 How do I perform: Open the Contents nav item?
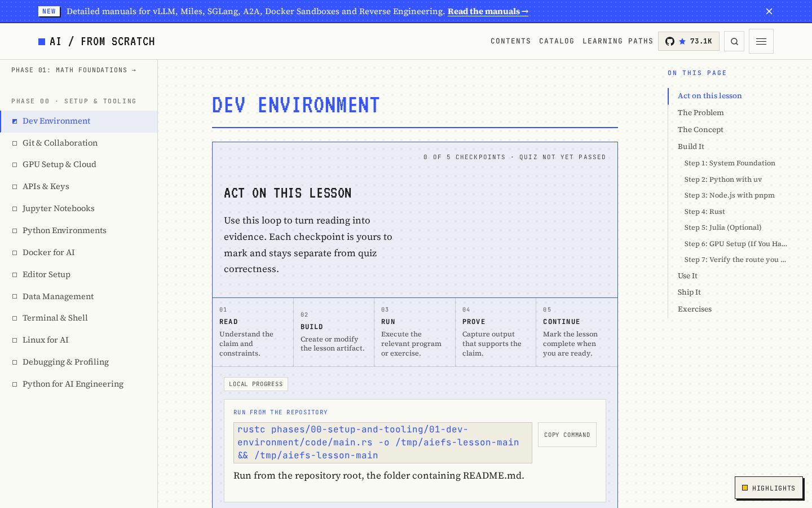[x=510, y=41]
